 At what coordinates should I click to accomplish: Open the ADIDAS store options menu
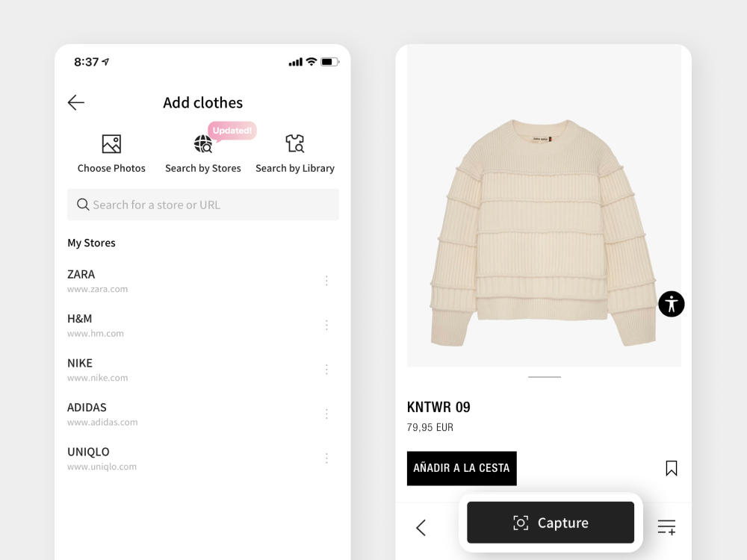(326, 414)
